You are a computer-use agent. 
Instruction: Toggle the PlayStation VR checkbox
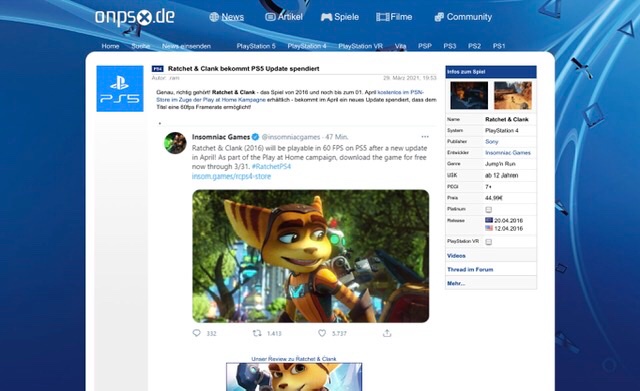click(x=489, y=242)
